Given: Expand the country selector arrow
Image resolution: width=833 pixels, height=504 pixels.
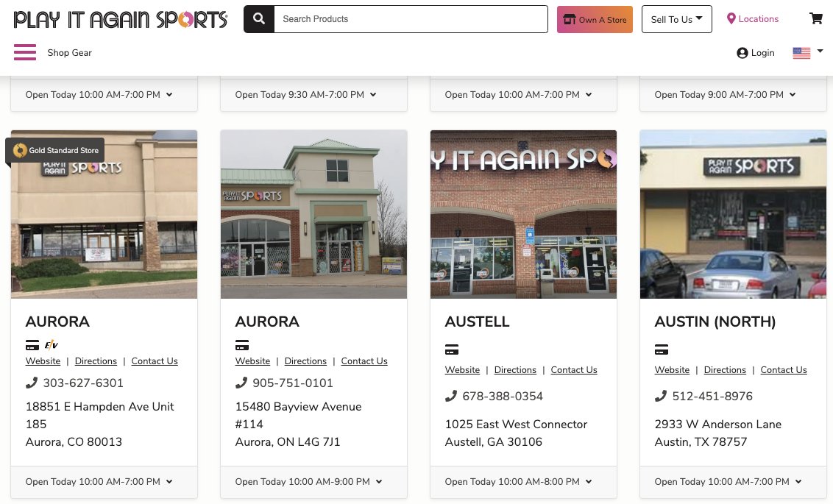Looking at the screenshot, I should point(820,51).
